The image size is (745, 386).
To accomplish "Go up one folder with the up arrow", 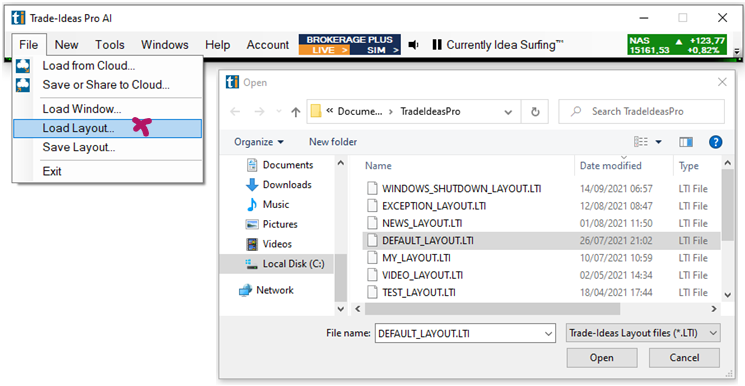I will pos(296,112).
